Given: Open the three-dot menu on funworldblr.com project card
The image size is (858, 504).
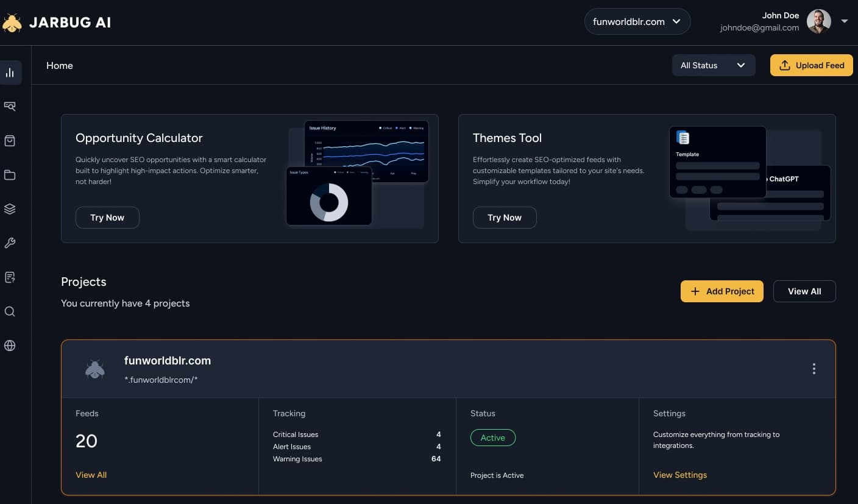Looking at the screenshot, I should (814, 369).
